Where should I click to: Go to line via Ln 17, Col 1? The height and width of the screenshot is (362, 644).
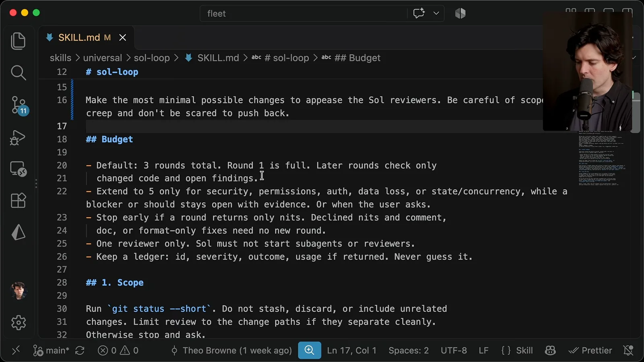(x=352, y=350)
